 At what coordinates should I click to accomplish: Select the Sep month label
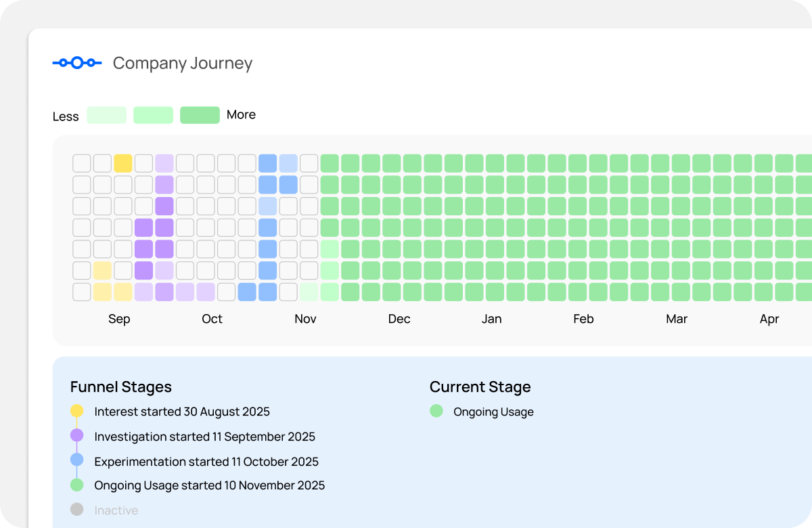tap(119, 319)
